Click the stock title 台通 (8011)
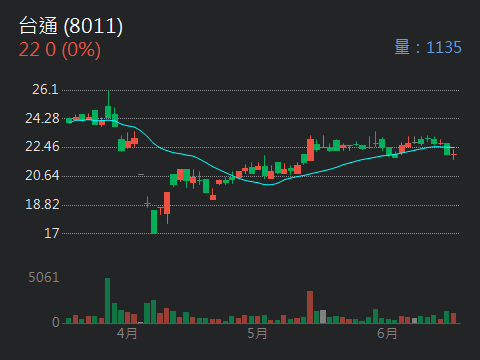The width and height of the screenshot is (480, 360). point(71,26)
